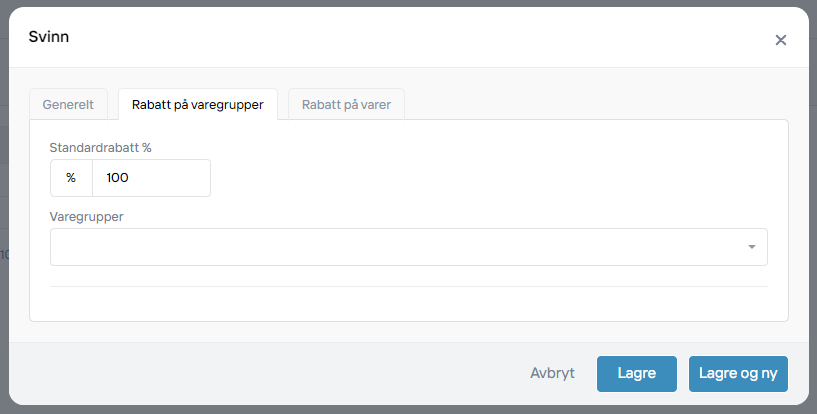This screenshot has width=817, height=414.
Task: Click the Svinn dialog title
Action: tap(49, 37)
